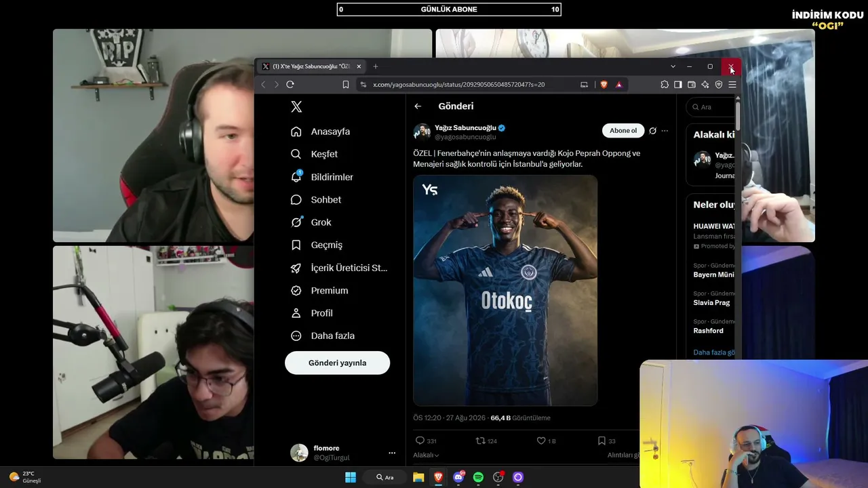
Task: Open Brave VPN shield icon
Action: (719, 85)
